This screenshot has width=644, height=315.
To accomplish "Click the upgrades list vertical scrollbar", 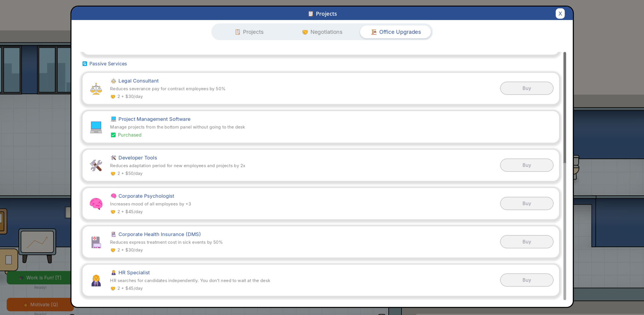I will (564, 176).
